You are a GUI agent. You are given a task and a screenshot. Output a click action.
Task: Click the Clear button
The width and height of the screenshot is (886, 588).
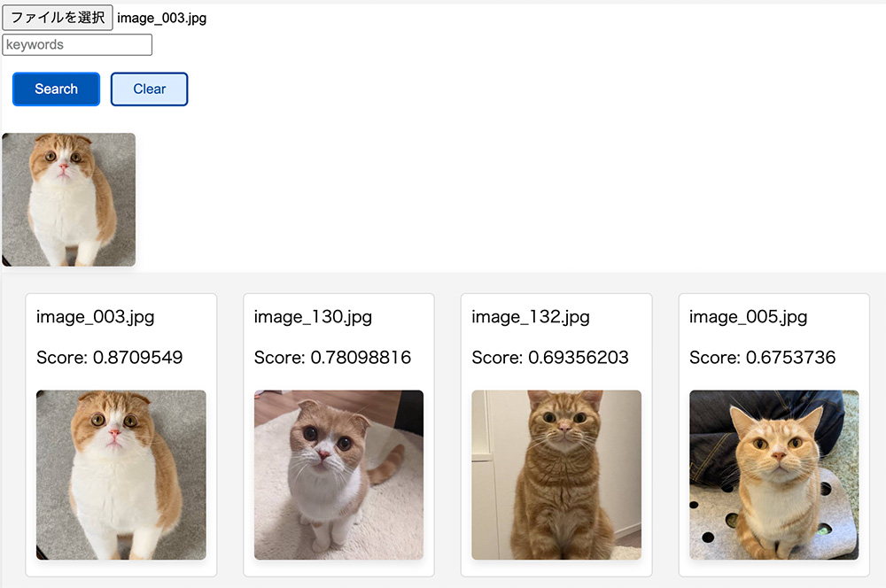(149, 89)
